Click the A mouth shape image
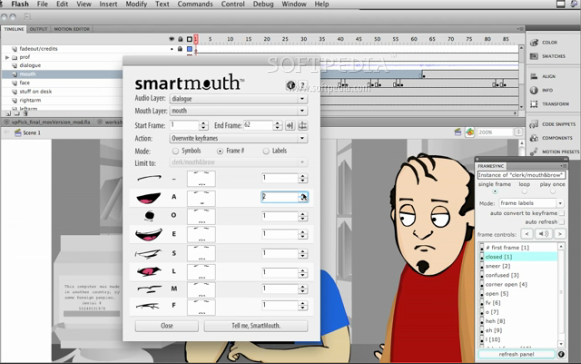The height and width of the screenshot is (364, 581). click(x=149, y=198)
